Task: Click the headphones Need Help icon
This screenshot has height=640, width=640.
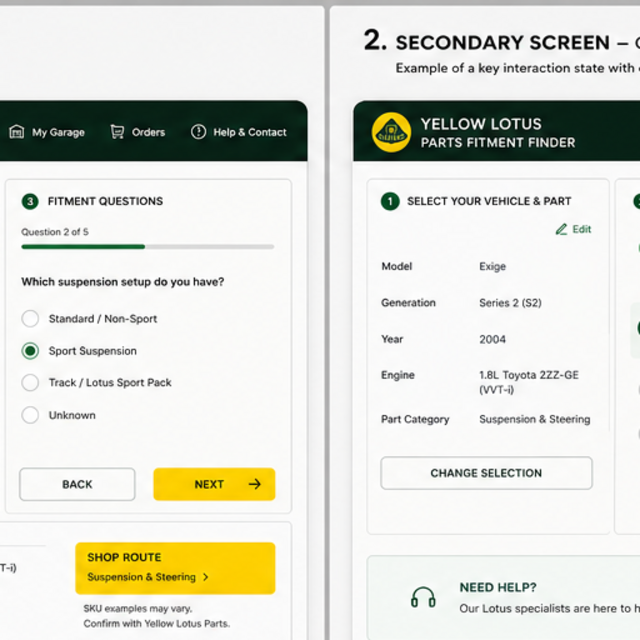Action: point(423,597)
